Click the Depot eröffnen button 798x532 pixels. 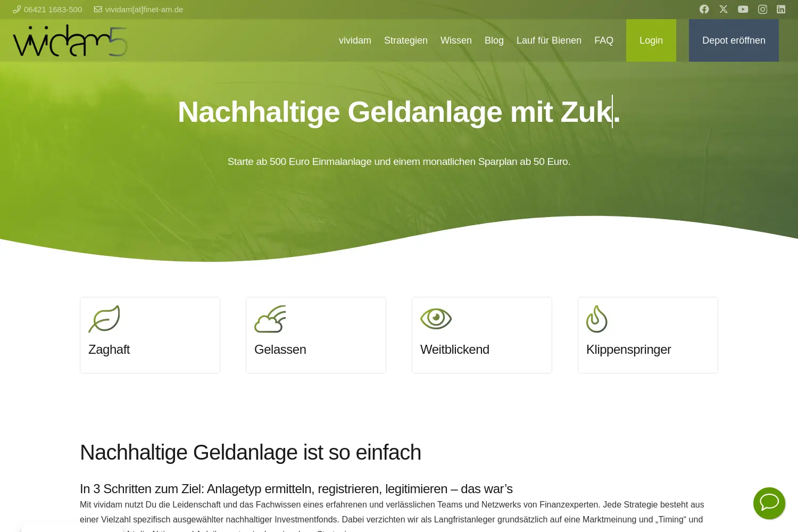734,40
